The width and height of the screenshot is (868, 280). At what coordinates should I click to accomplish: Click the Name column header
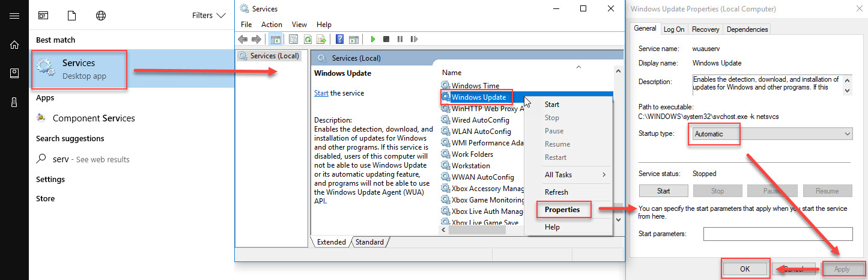tap(452, 73)
